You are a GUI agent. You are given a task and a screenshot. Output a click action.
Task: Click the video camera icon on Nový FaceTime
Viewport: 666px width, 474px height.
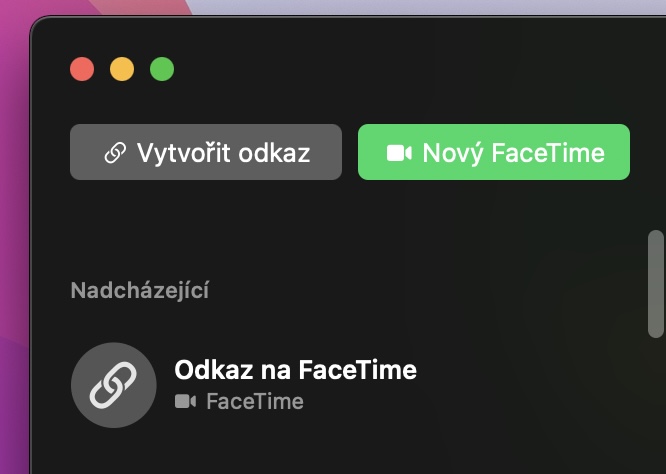(399, 153)
